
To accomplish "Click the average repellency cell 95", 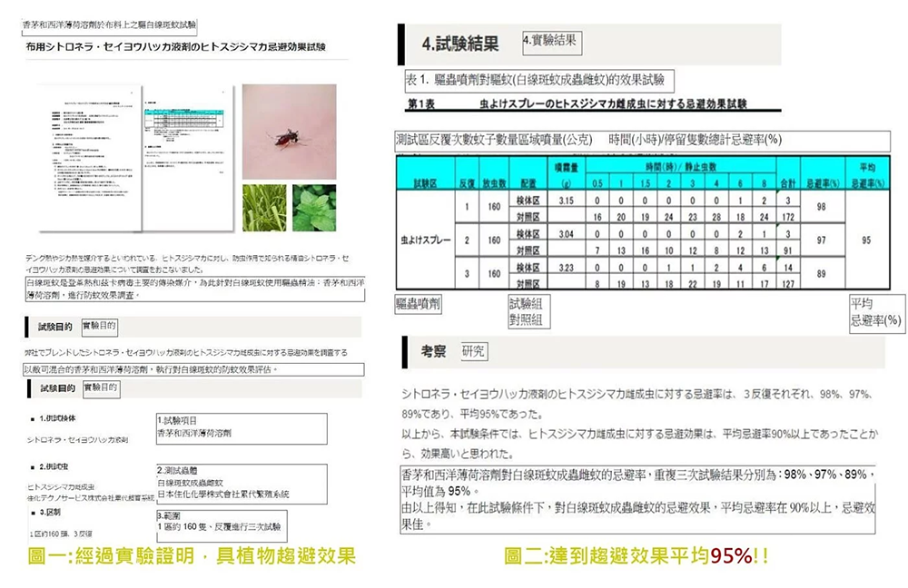I will click(x=866, y=240).
